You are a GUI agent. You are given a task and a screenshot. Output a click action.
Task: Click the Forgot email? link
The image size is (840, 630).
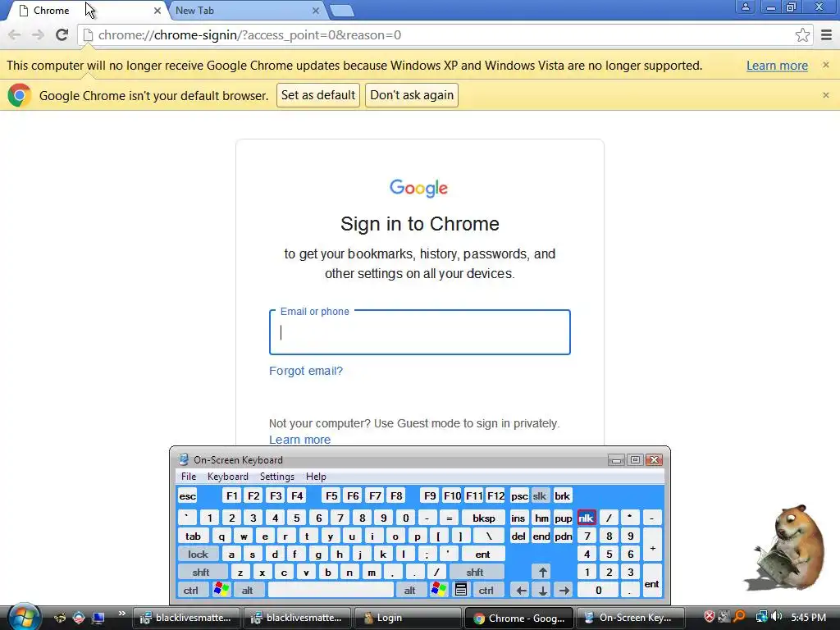[306, 371]
